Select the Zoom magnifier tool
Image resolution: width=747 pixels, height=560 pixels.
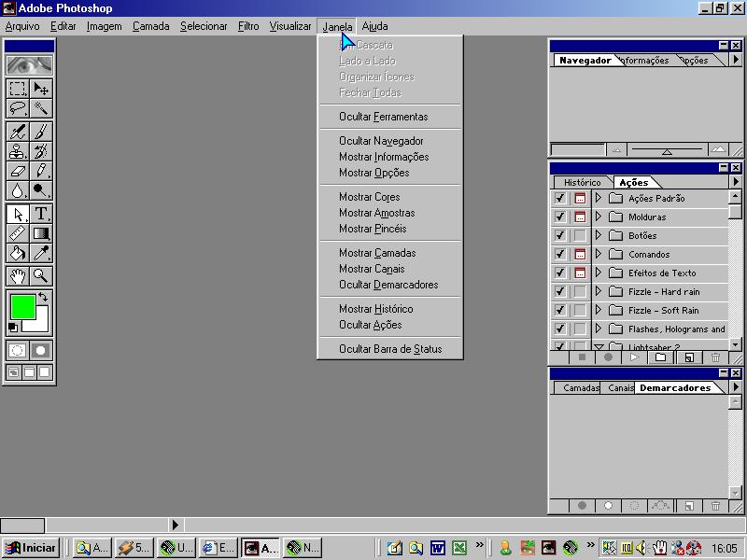(x=41, y=275)
